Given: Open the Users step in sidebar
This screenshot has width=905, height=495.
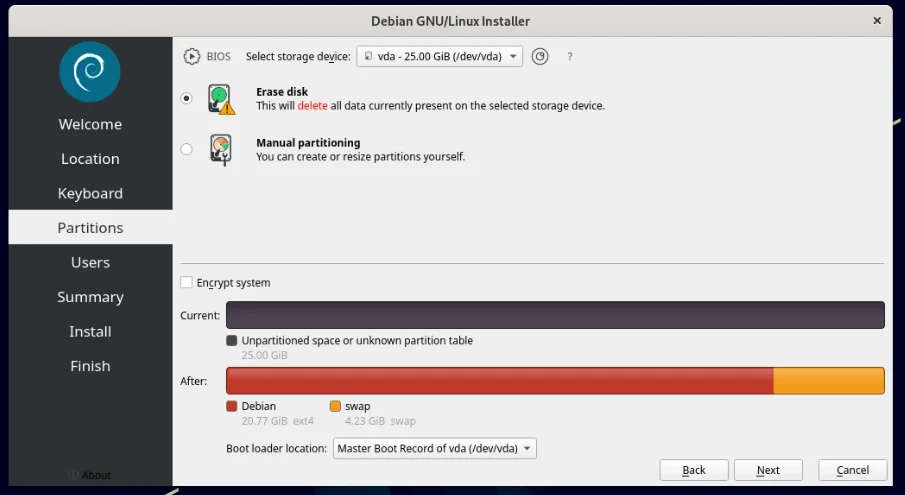Looking at the screenshot, I should pyautogui.click(x=90, y=263).
